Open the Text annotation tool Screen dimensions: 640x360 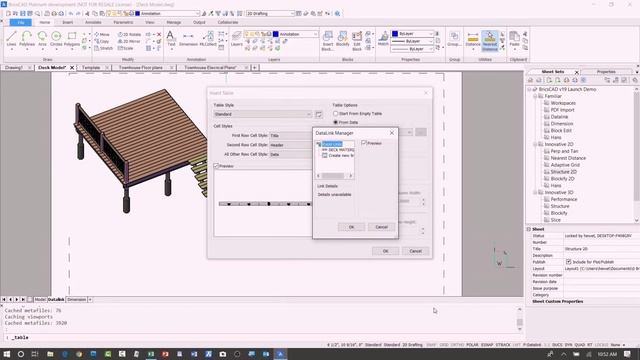171,39
